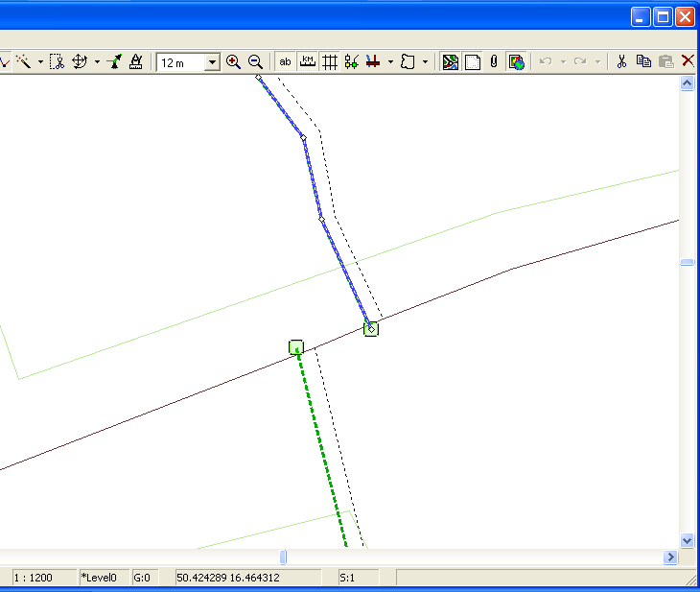
Task: Click the paperclip attachment icon
Action: [x=494, y=61]
